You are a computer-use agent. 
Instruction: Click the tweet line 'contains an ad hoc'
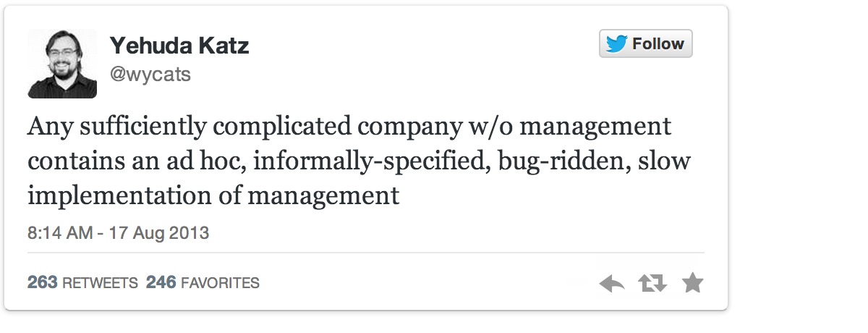[359, 162]
